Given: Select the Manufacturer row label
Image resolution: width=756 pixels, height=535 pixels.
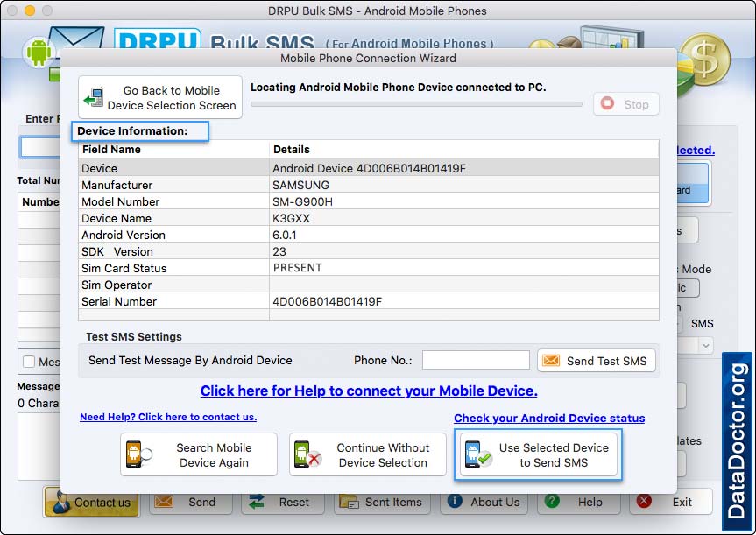Looking at the screenshot, I should pyautogui.click(x=117, y=185).
